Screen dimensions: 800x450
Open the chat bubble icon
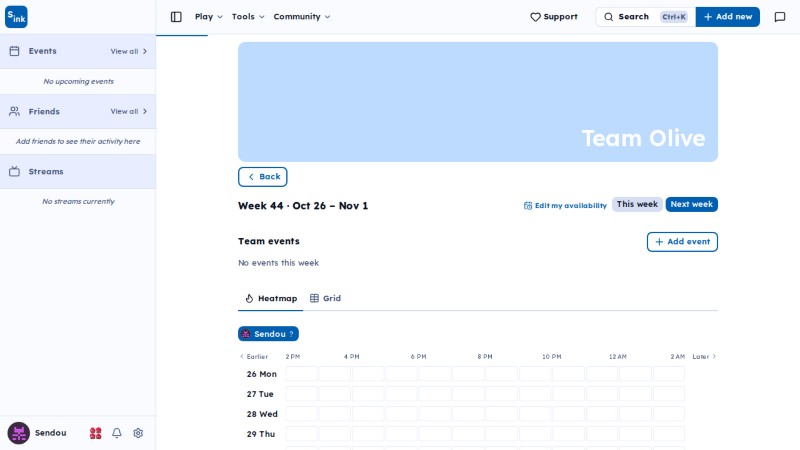[780, 17]
